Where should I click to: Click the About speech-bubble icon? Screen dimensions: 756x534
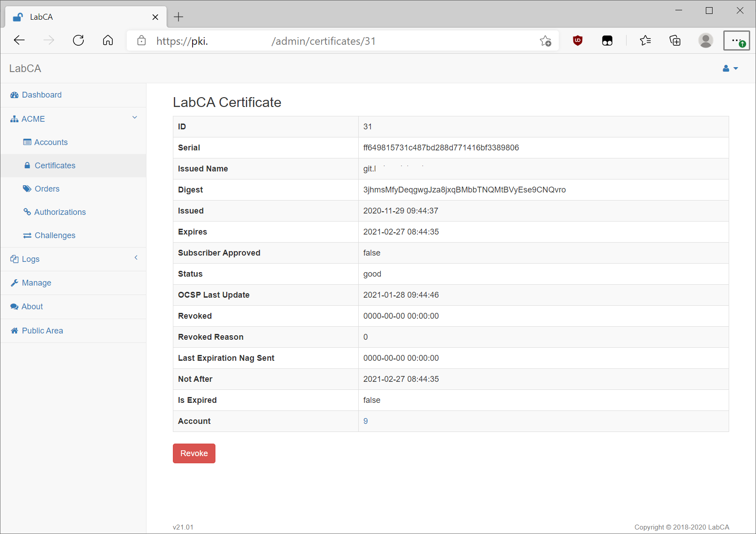(13, 306)
